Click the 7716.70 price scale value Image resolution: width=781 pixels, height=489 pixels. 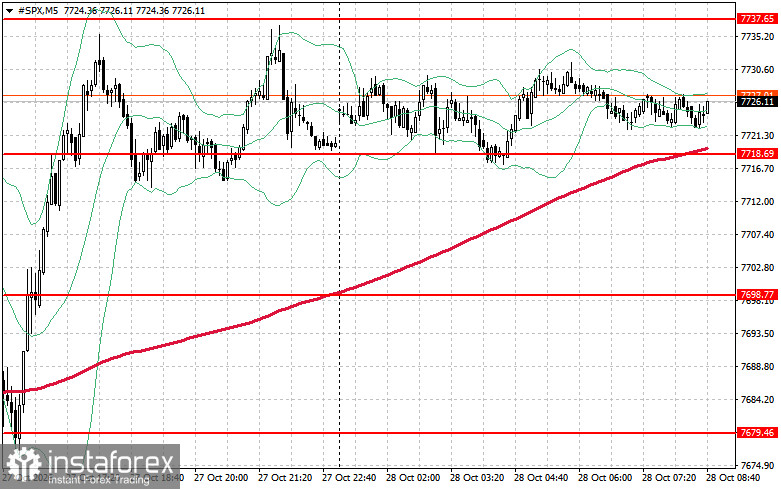(758, 169)
